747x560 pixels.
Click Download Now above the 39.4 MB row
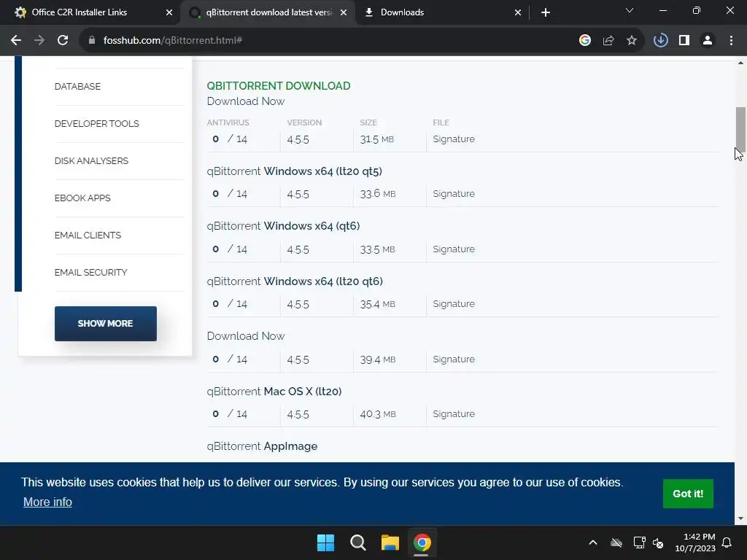tap(246, 336)
